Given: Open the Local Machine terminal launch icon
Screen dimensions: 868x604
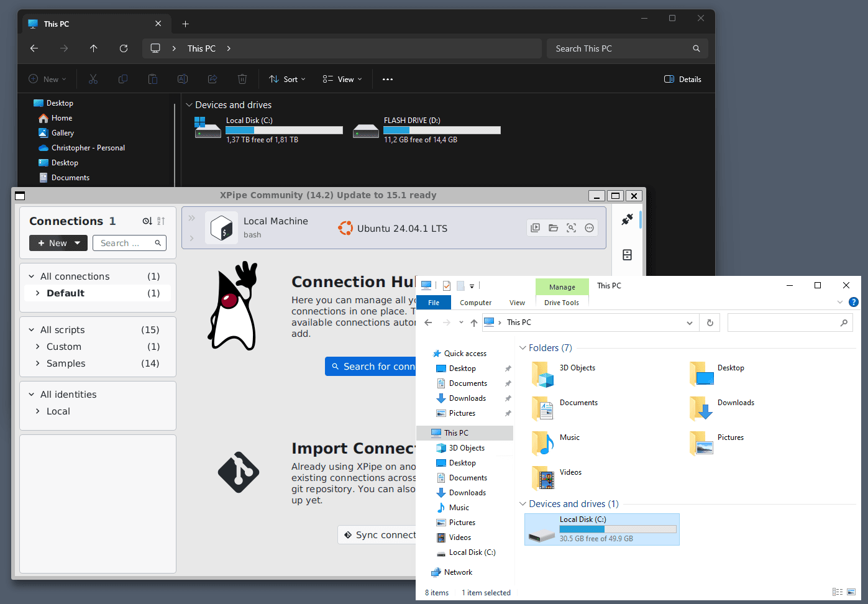Looking at the screenshot, I should (535, 228).
